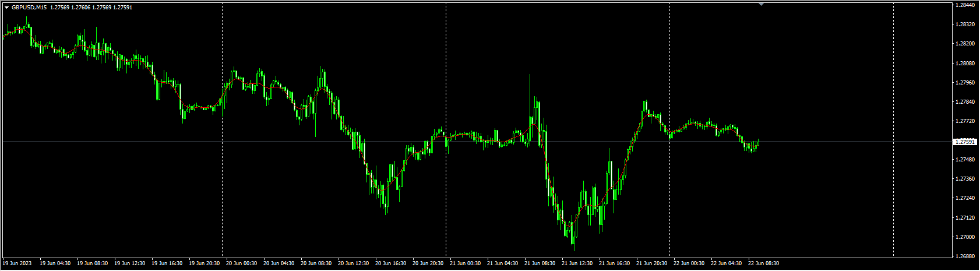The height and width of the screenshot is (271, 980).
Task: Click the 20 Jun 12:30 time label
Action: click(x=353, y=263)
